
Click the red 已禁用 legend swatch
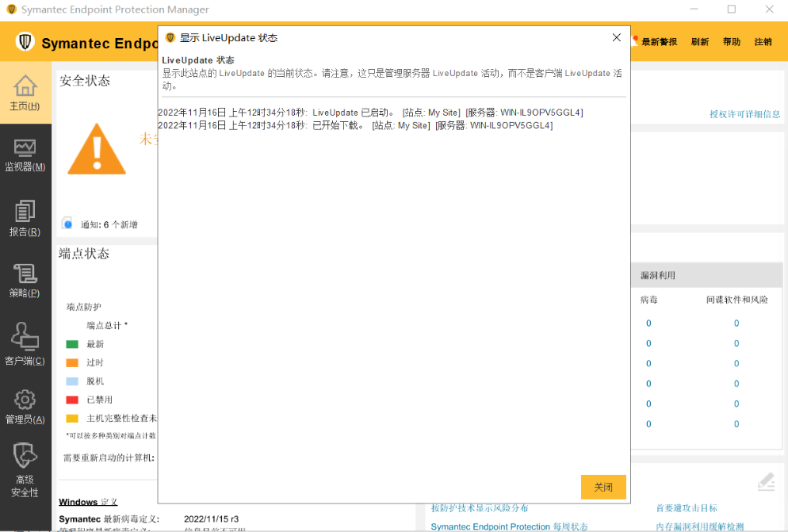[x=72, y=400]
